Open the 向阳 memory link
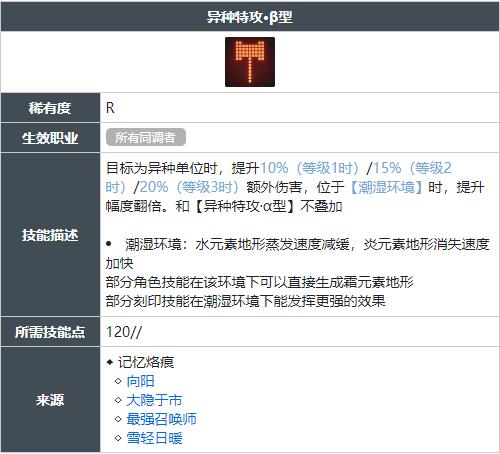This screenshot has width=500, height=454. [140, 381]
